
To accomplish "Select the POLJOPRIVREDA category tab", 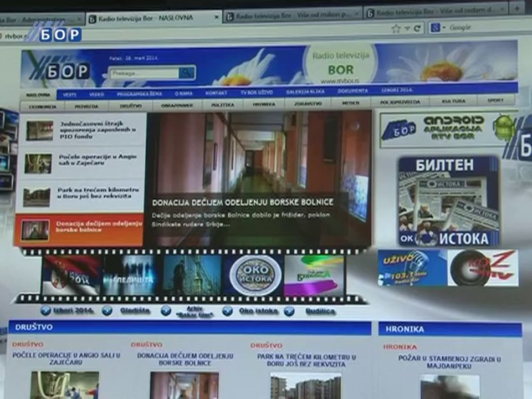I will tap(400, 102).
